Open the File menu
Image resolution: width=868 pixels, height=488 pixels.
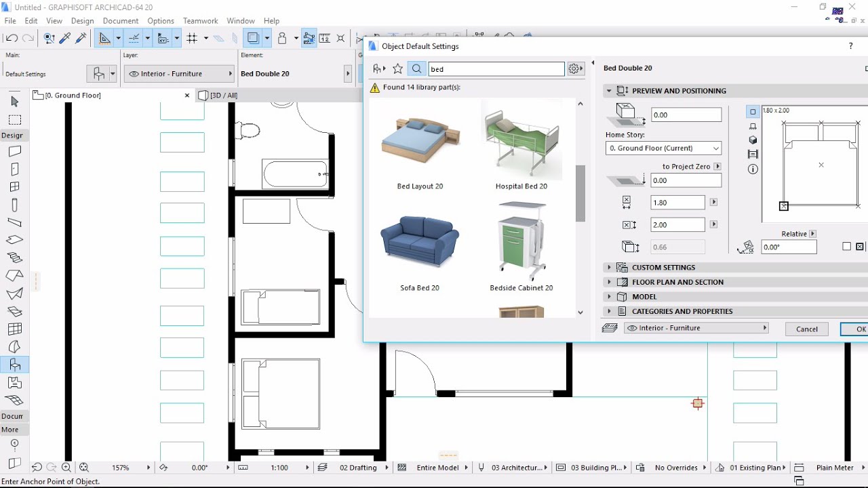tap(10, 21)
